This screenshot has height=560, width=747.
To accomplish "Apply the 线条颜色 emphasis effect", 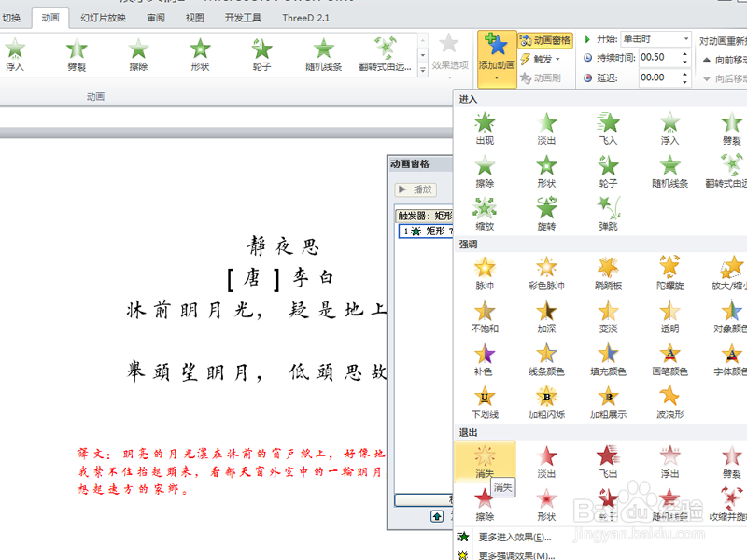I will coord(546,359).
